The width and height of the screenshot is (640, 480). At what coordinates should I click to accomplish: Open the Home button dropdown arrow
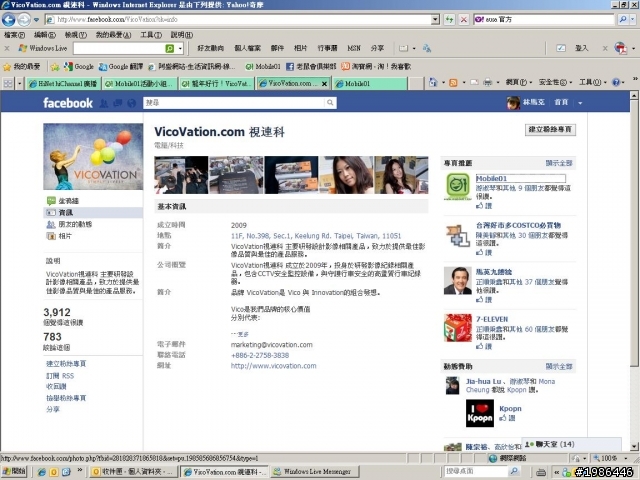[443, 83]
